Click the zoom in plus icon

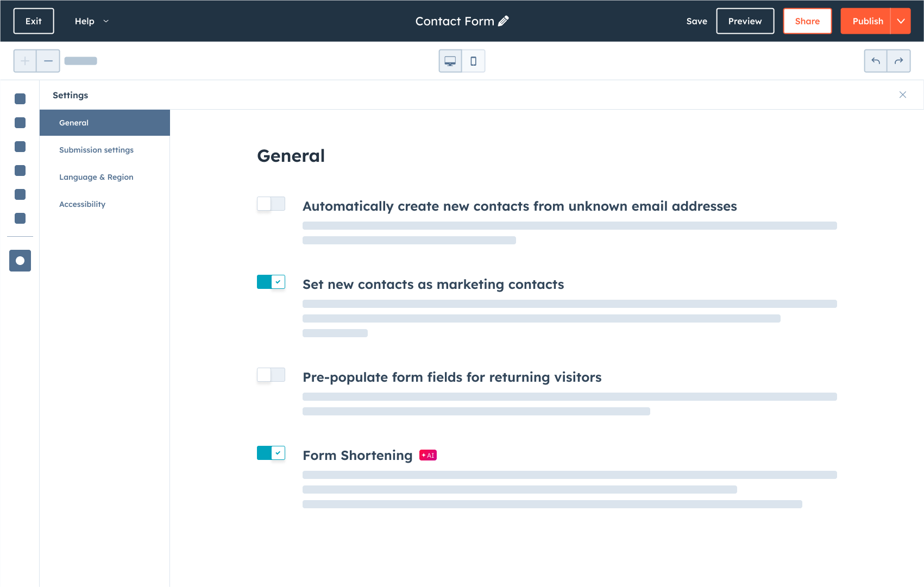24,61
